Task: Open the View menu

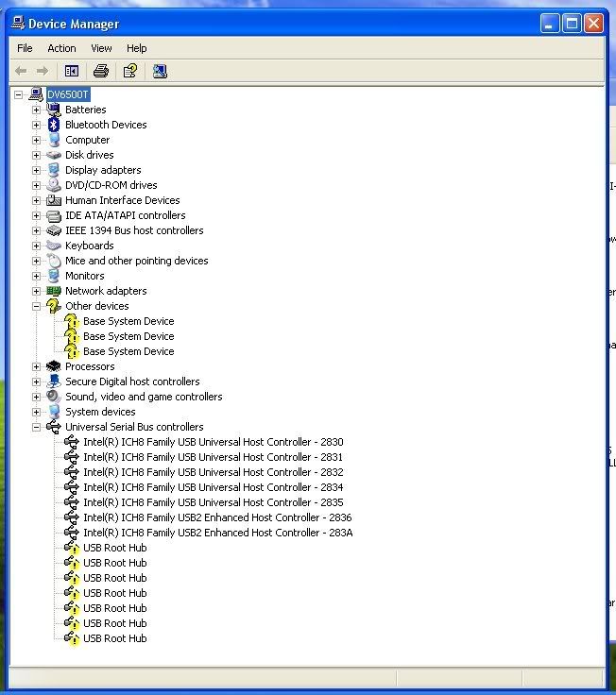Action: (x=101, y=48)
